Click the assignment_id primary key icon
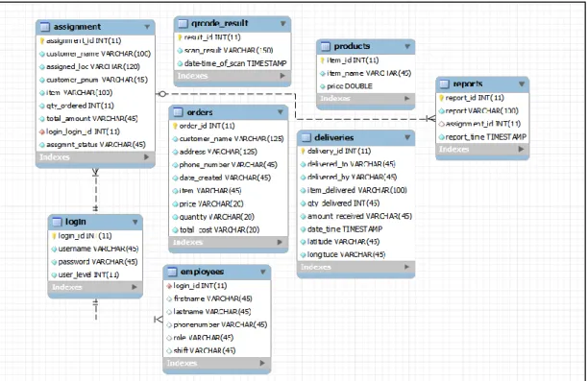Image resolution: width=588 pixels, height=381 pixels. coord(42,40)
